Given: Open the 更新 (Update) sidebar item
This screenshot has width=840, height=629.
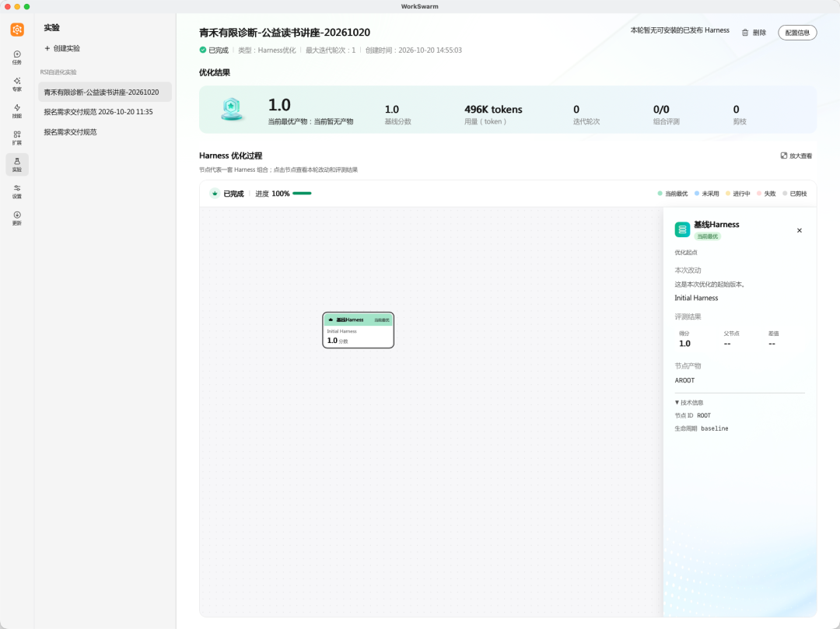Looking at the screenshot, I should 17,218.
